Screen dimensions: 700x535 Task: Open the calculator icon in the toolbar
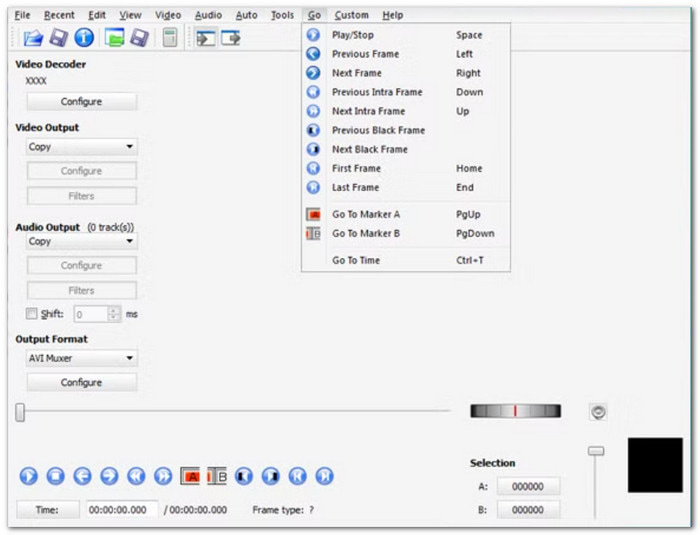click(x=170, y=38)
